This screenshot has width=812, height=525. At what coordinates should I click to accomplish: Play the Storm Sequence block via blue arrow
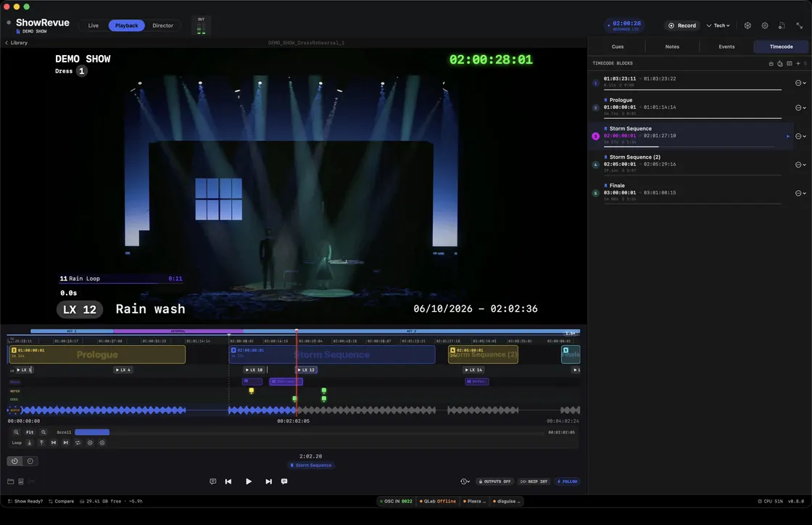(x=788, y=136)
